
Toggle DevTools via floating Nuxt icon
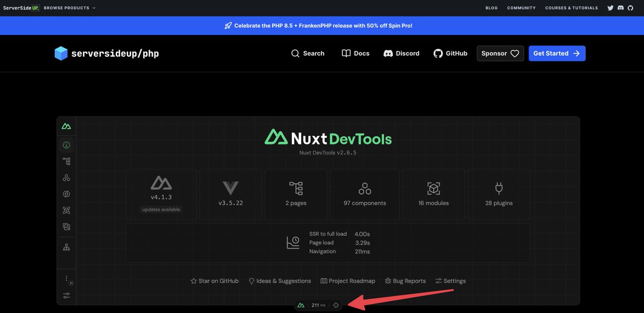(301, 305)
